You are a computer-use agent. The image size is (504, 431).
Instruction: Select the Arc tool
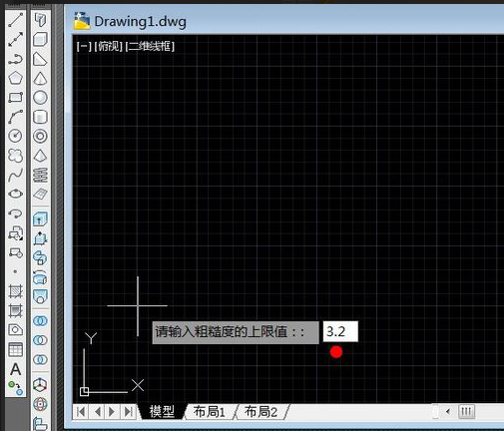coord(15,117)
